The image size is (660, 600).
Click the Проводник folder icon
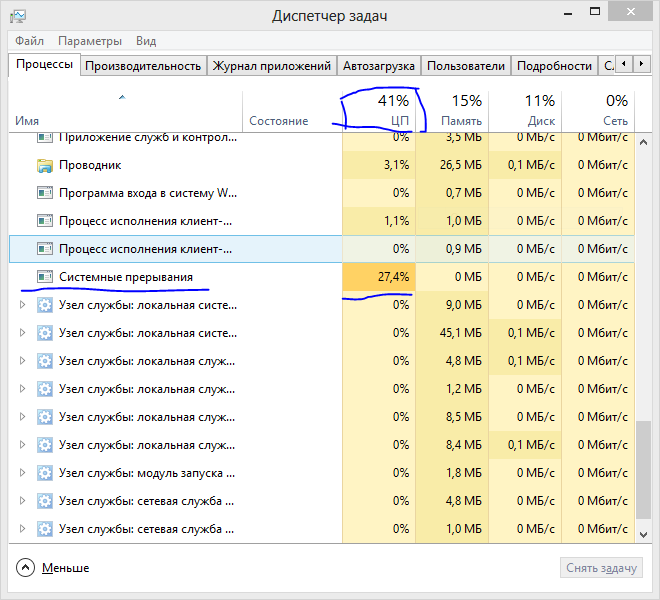tap(45, 165)
